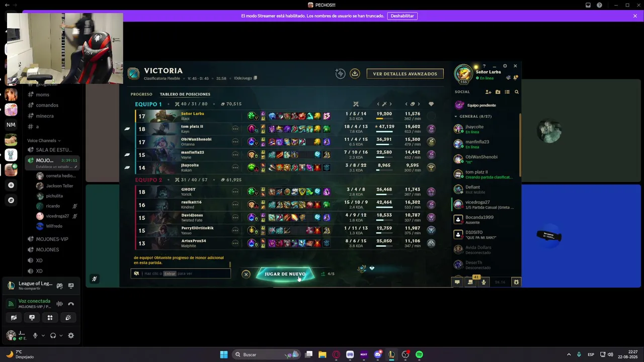Select Tablero de Posiciones tab

click(x=185, y=94)
